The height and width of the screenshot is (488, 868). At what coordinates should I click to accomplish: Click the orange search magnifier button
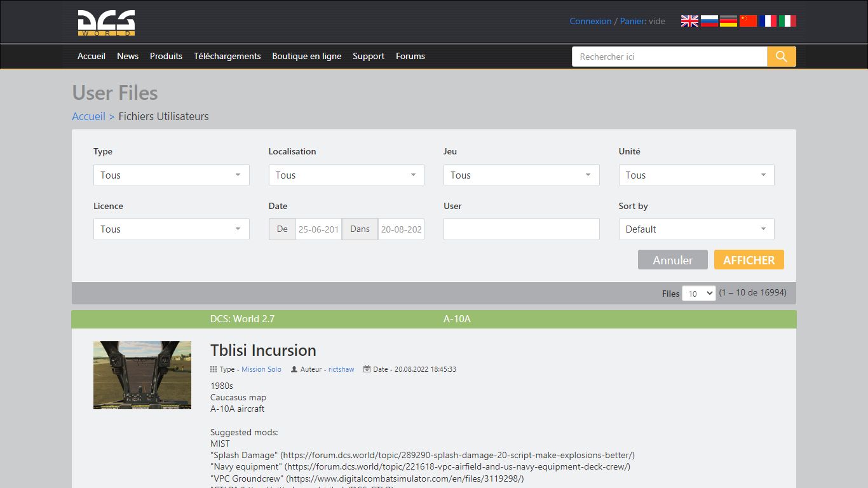(781, 57)
